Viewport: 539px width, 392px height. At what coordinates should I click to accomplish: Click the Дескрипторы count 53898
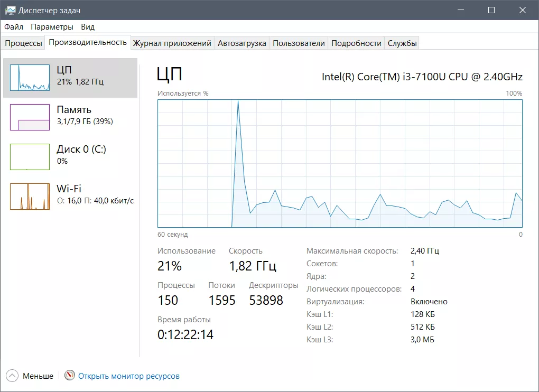tap(266, 300)
